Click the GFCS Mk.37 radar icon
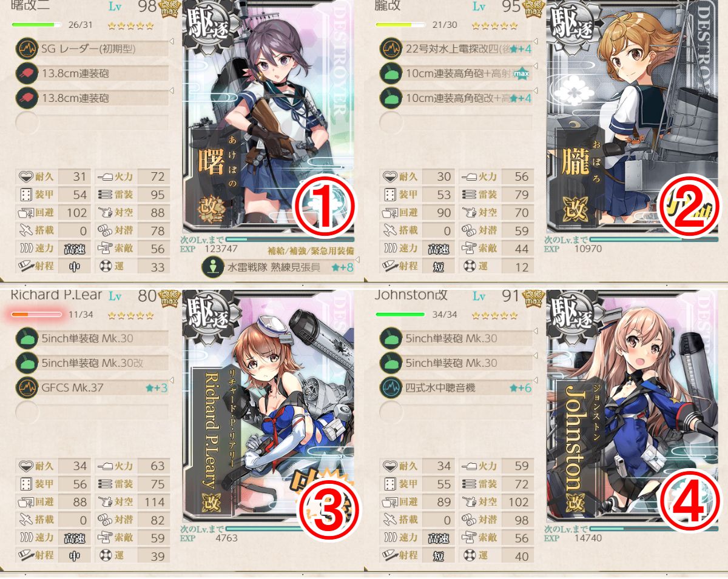 click(26, 387)
